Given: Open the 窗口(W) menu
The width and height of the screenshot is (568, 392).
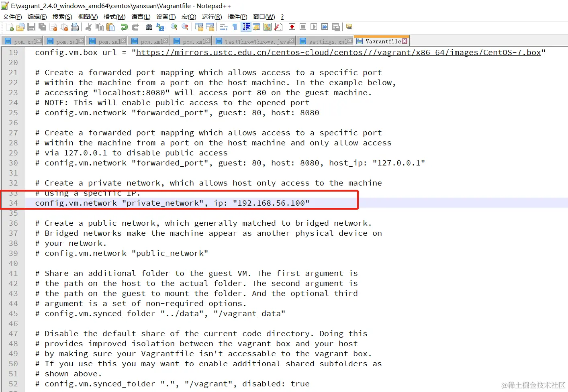Looking at the screenshot, I should [x=264, y=16].
